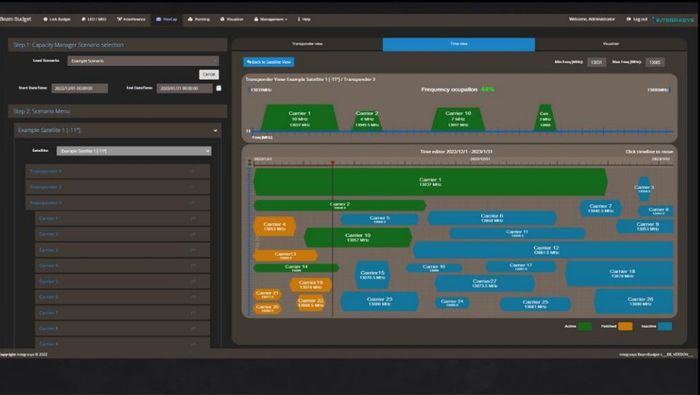Select the green Carrier 2 timeline bar
700x395 pixels.
[340, 205]
